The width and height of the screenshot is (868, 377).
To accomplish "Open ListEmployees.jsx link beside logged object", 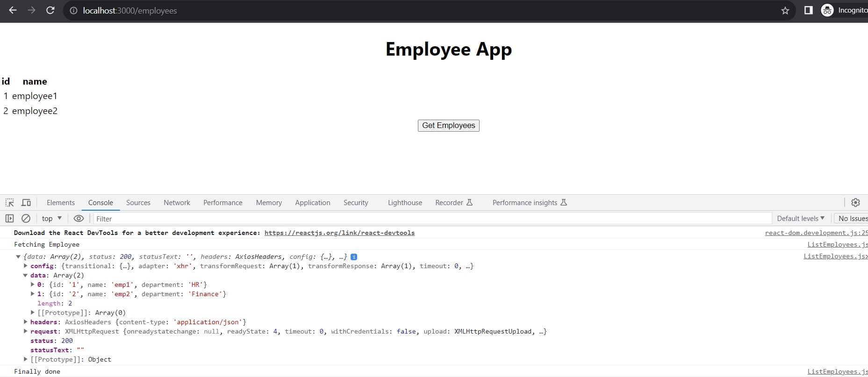I will coord(835,256).
